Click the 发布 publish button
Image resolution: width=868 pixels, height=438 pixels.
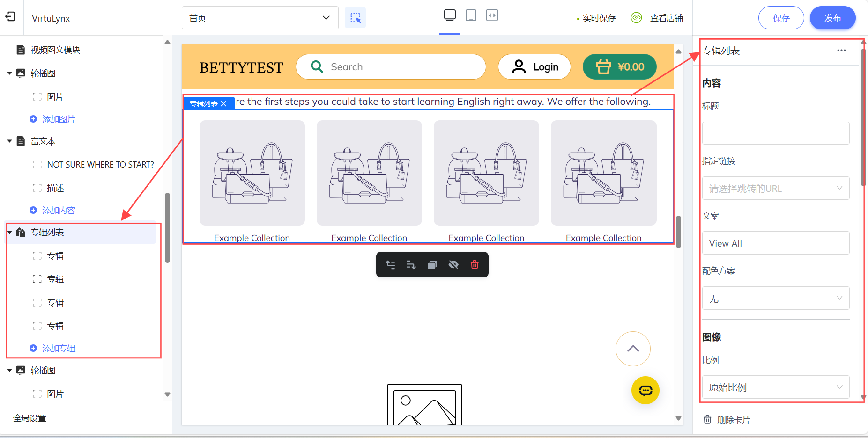tap(832, 18)
